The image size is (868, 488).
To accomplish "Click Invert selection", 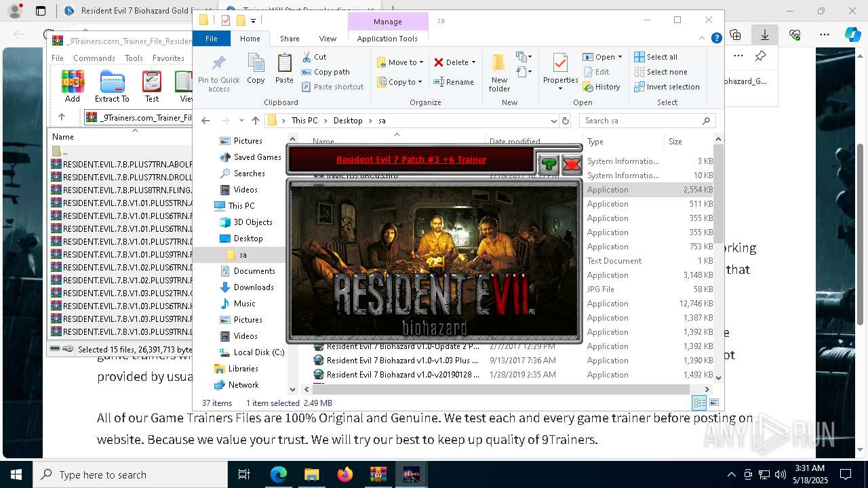I will [x=667, y=87].
